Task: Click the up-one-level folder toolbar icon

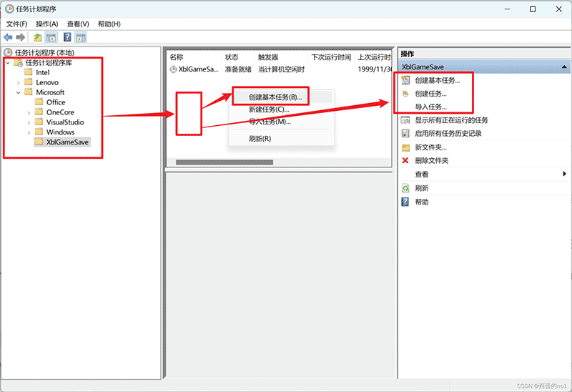Action: (x=37, y=37)
